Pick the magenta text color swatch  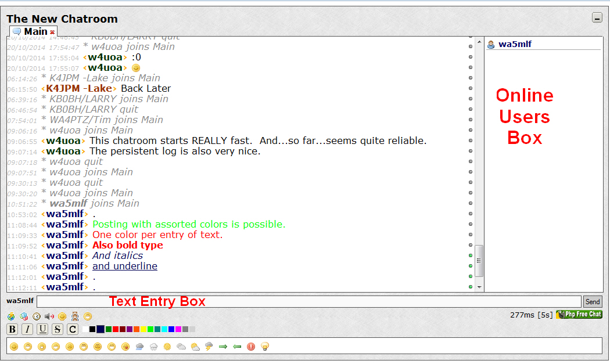point(178,329)
